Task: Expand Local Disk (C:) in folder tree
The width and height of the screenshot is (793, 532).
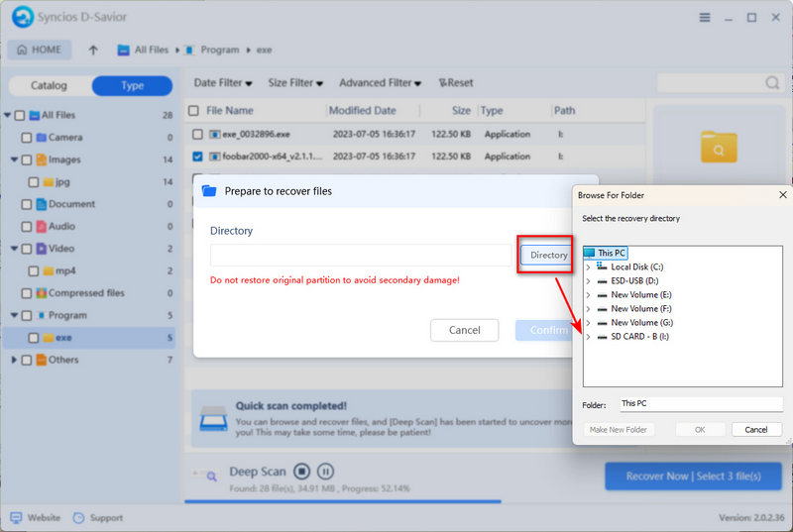Action: pos(588,266)
